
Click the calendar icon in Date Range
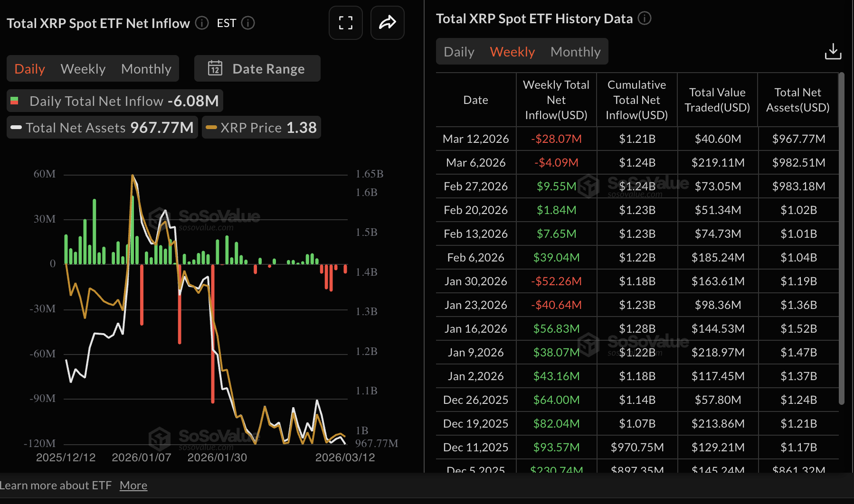click(x=215, y=68)
